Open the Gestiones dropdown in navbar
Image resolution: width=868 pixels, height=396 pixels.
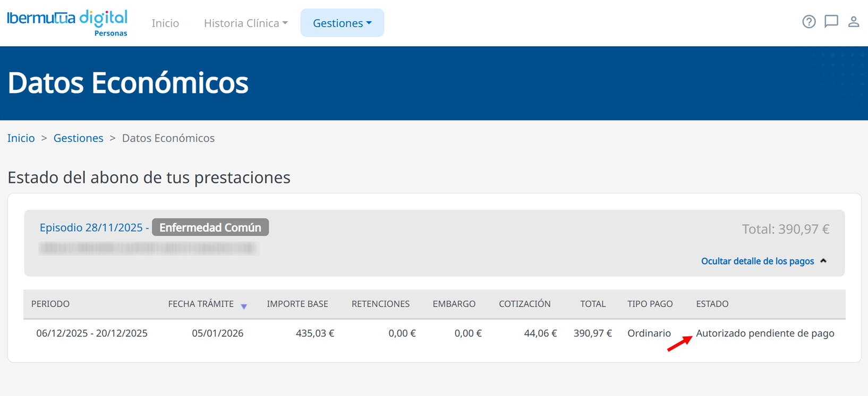click(x=342, y=23)
